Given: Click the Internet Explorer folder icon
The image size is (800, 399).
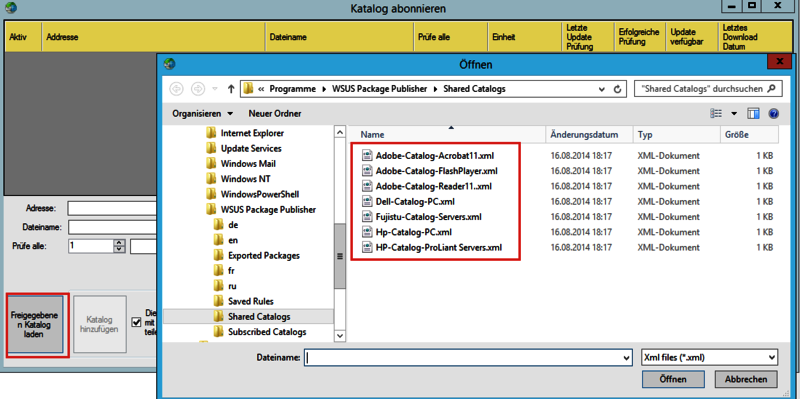Looking at the screenshot, I should [x=211, y=133].
